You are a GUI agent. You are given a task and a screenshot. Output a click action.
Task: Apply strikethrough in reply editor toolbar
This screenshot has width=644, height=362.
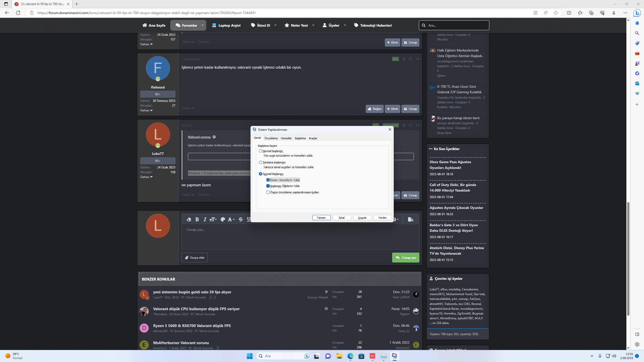click(240, 219)
